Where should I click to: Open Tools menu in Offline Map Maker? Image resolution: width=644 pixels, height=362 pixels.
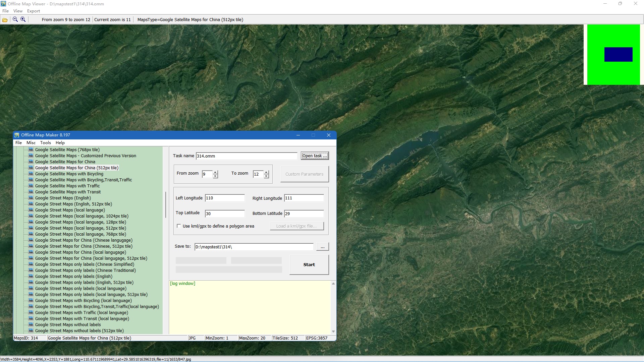click(x=46, y=143)
